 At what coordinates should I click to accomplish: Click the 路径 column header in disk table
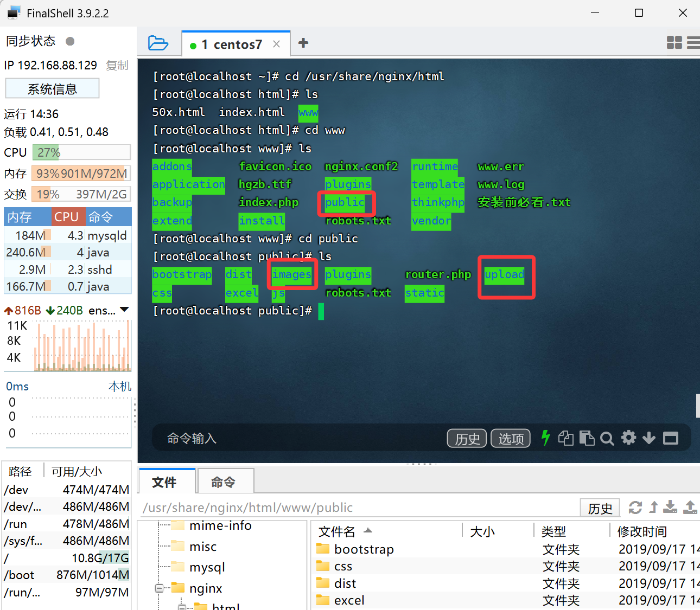point(23,471)
